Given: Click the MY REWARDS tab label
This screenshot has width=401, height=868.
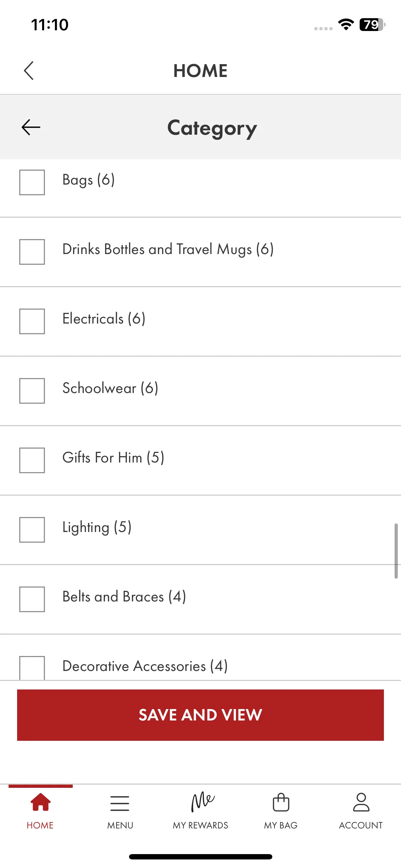Looking at the screenshot, I should (x=200, y=825).
